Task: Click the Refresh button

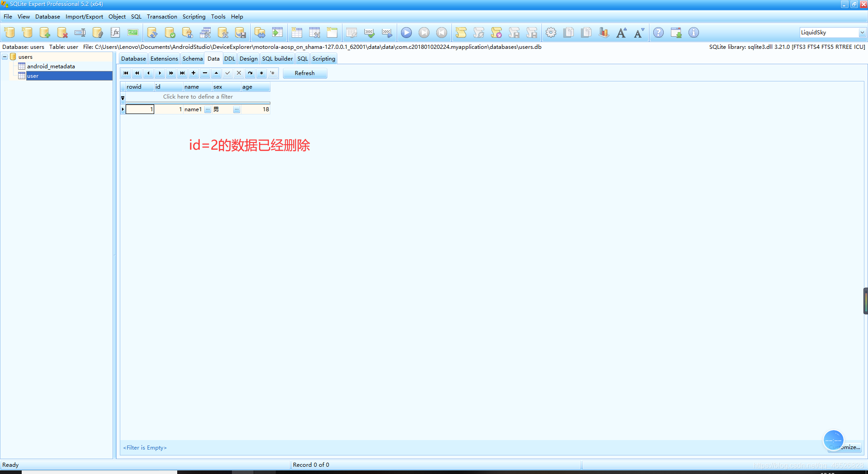Action: point(305,73)
